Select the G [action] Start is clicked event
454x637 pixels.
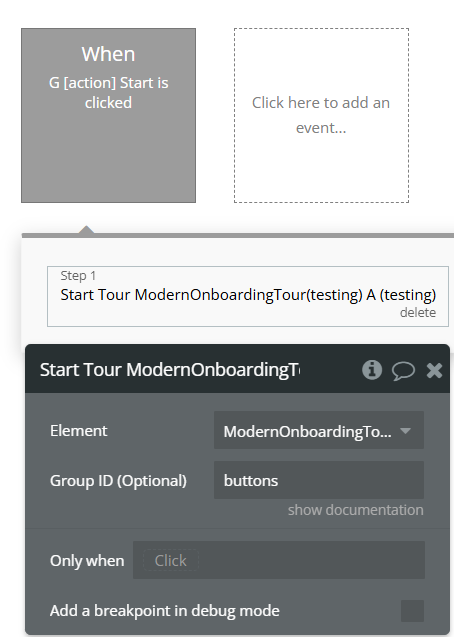click(x=108, y=115)
